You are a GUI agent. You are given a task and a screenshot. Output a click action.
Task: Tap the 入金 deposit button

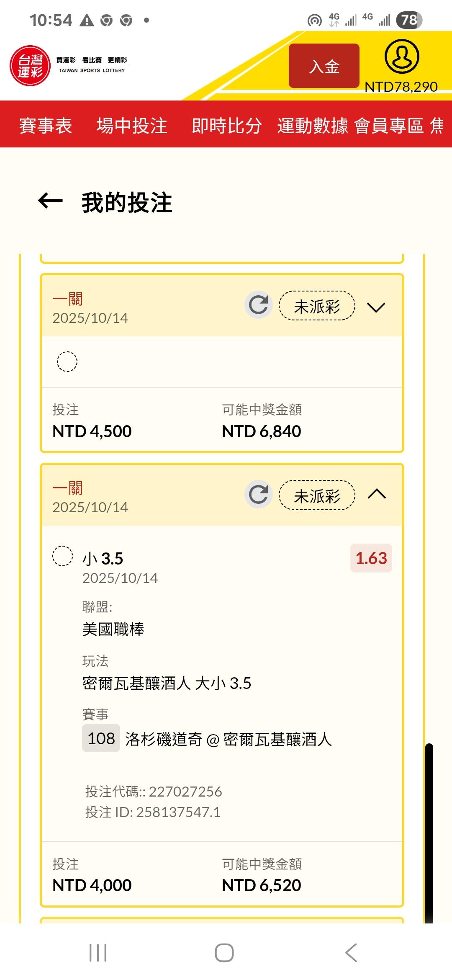click(x=324, y=66)
